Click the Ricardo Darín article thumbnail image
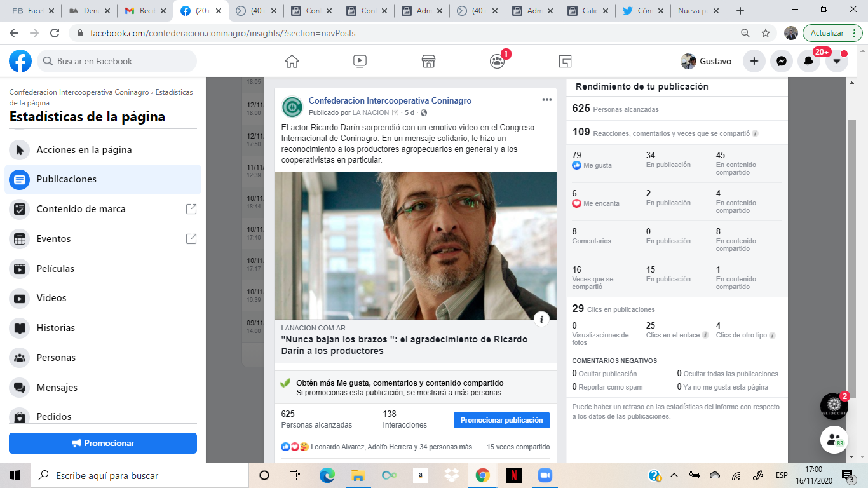The width and height of the screenshot is (868, 488). [x=415, y=245]
